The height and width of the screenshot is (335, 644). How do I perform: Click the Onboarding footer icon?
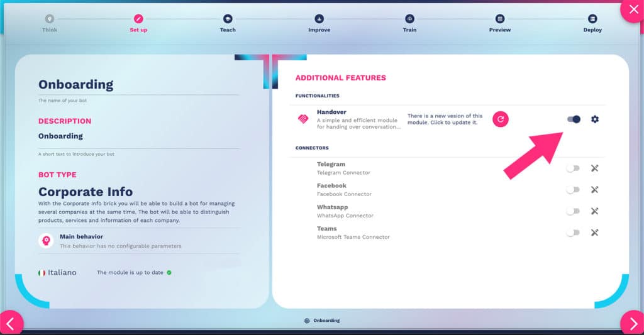pos(307,321)
